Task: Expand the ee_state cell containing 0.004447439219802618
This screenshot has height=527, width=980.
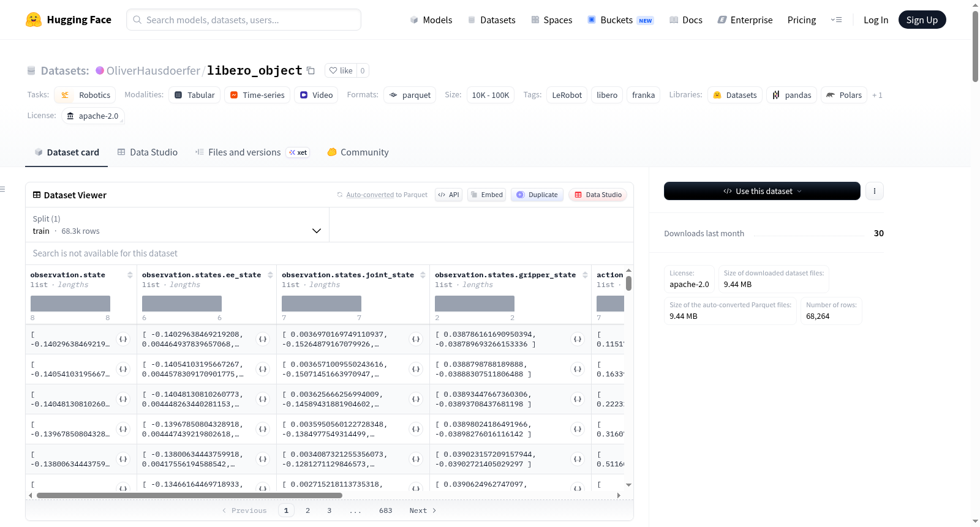Action: click(263, 429)
